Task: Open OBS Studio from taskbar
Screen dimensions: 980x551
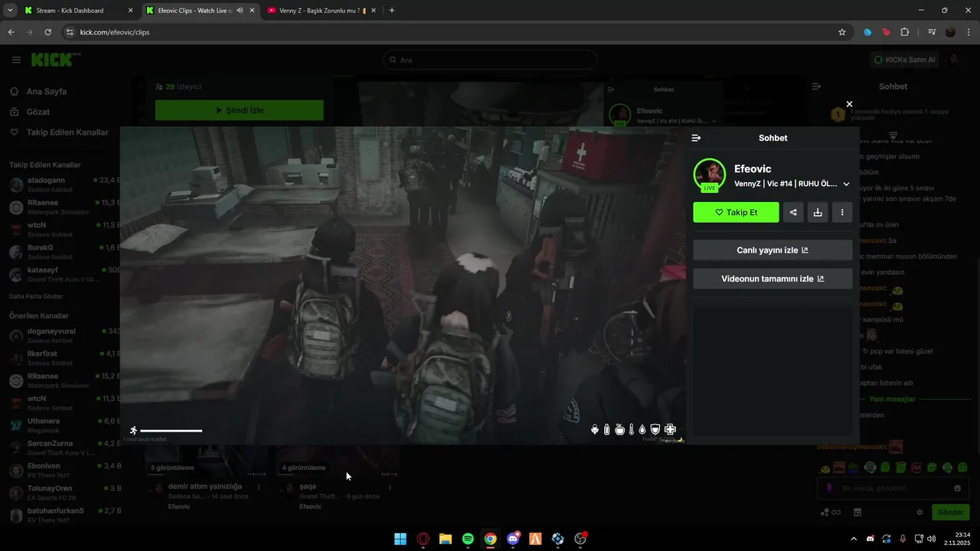Action: 580,539
